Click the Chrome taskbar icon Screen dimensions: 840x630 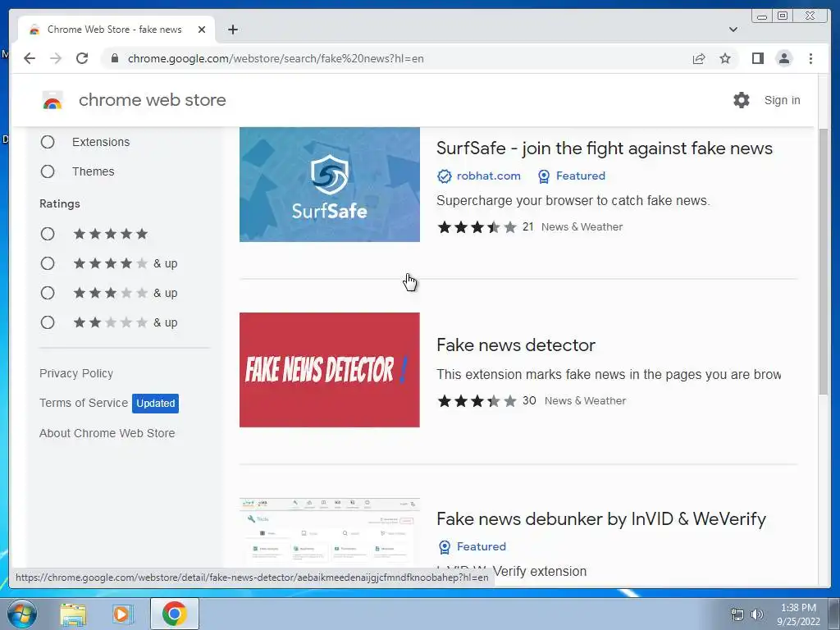click(175, 614)
